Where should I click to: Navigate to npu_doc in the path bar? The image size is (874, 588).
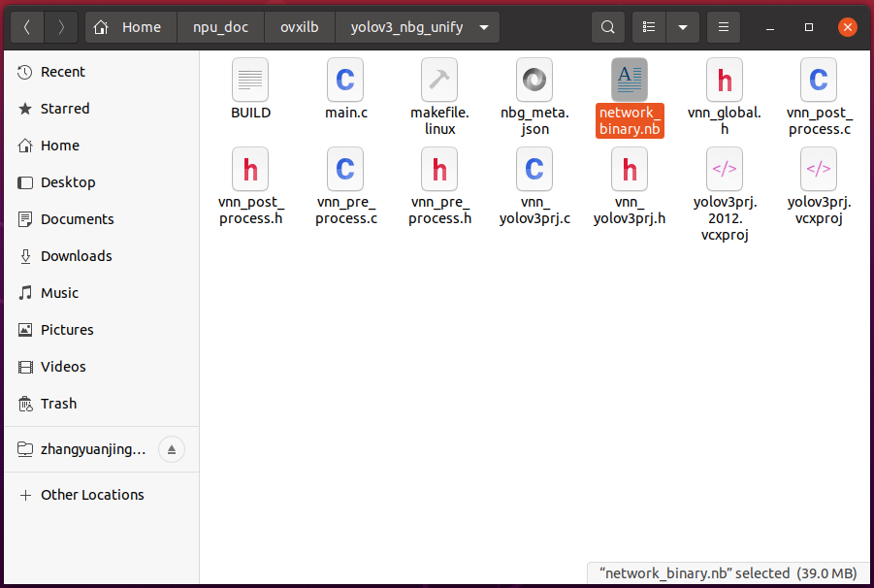click(x=221, y=27)
